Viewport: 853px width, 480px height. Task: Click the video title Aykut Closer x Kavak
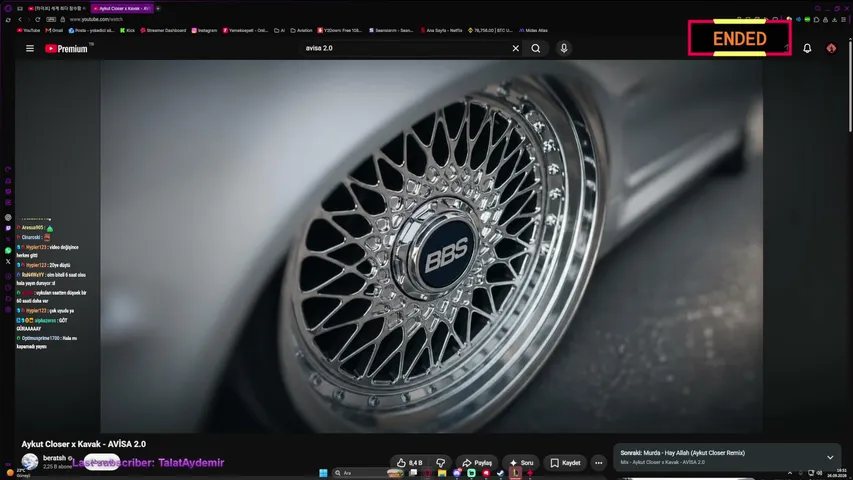[84, 444]
